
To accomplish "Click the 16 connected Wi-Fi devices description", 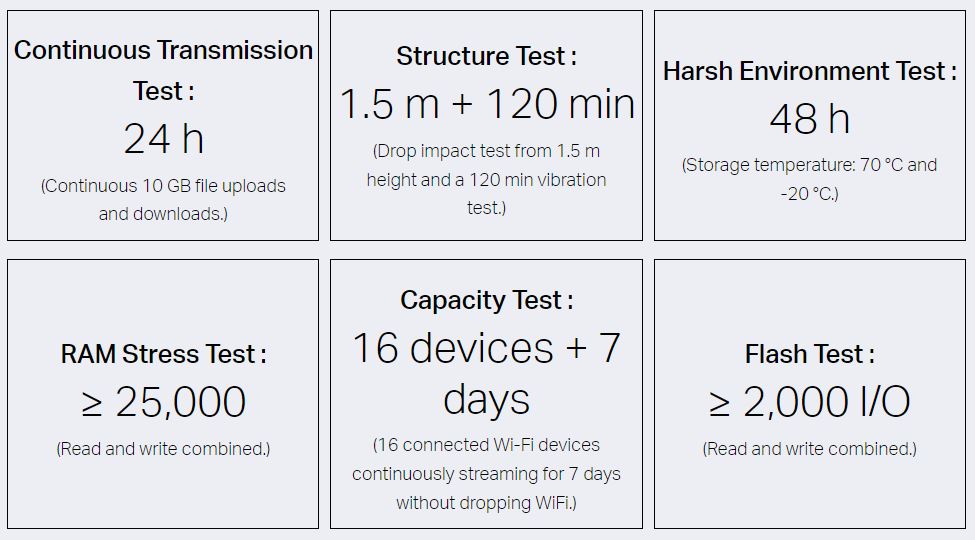I will (x=486, y=473).
